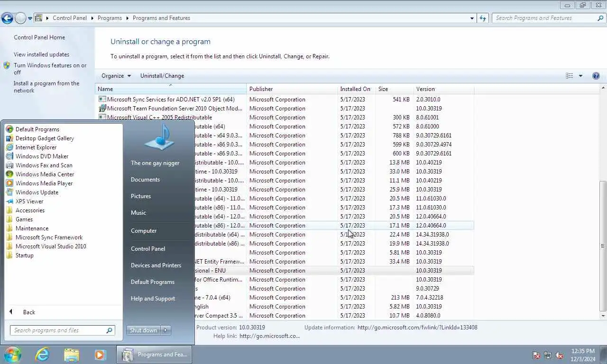Open Windows Explorer from the taskbar
Screen dimensions: 607x364
click(x=71, y=355)
